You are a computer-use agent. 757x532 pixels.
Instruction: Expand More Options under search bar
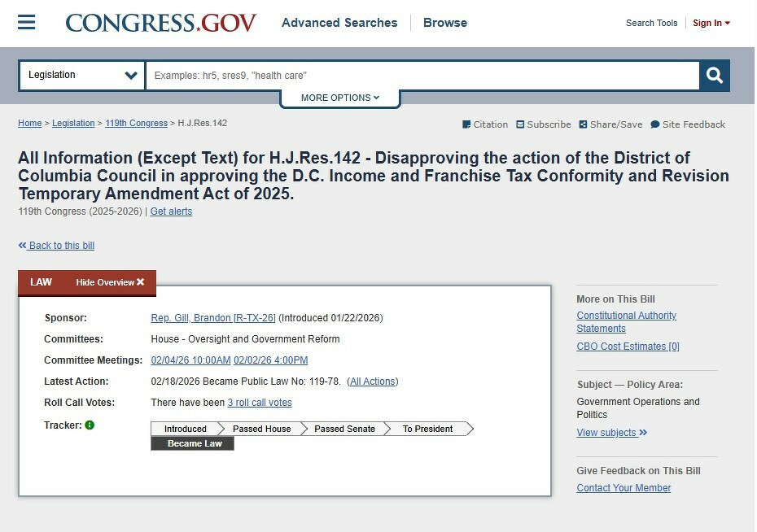point(340,98)
